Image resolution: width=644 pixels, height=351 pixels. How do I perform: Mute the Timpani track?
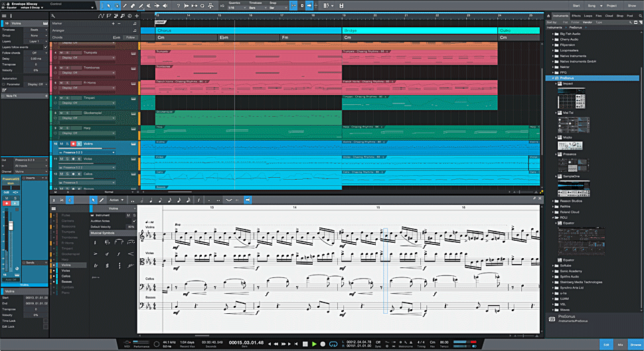[61, 98]
